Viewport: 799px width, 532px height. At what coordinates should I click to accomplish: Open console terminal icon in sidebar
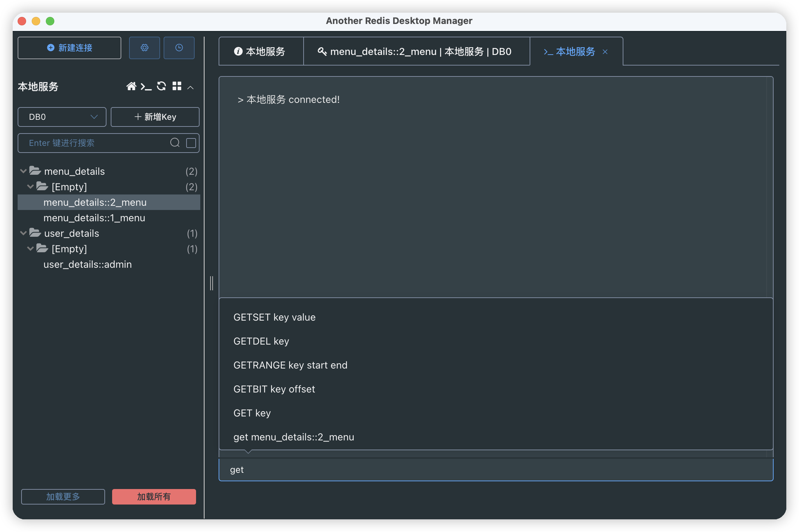point(146,86)
